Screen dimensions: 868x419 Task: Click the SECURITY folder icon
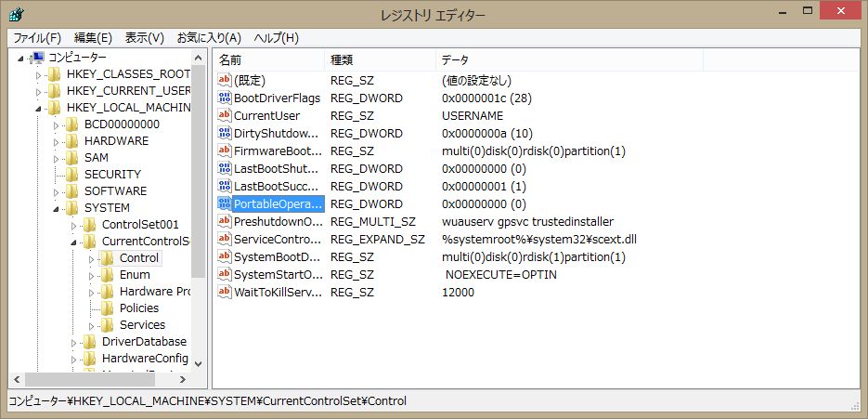pos(72,175)
